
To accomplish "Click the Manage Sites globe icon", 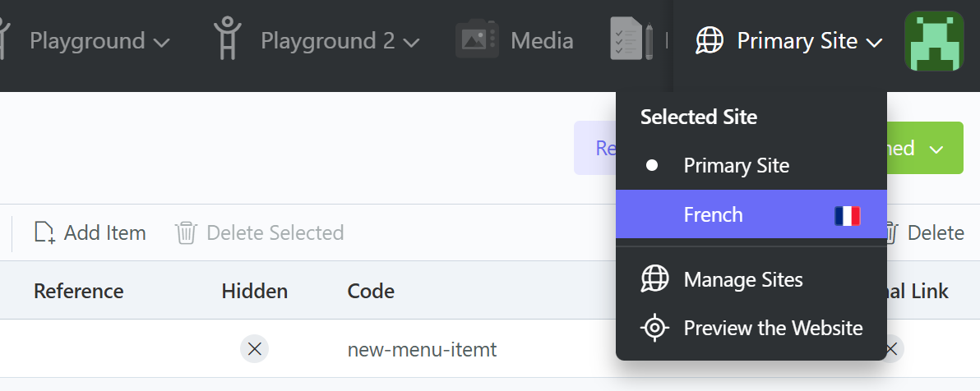I will coord(654,280).
